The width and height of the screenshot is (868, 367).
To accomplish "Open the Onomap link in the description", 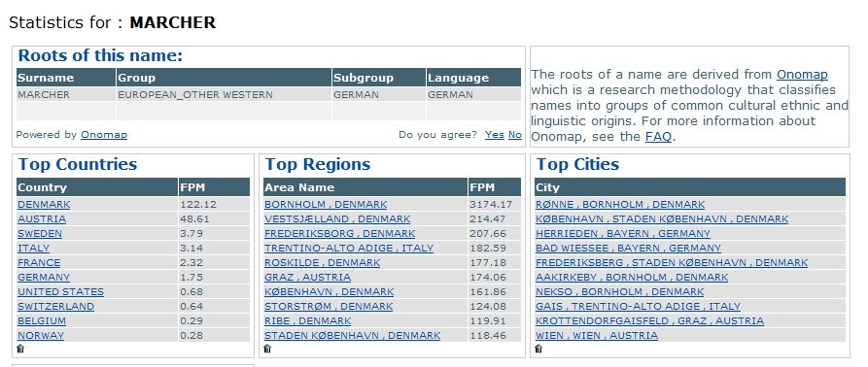I will [802, 75].
